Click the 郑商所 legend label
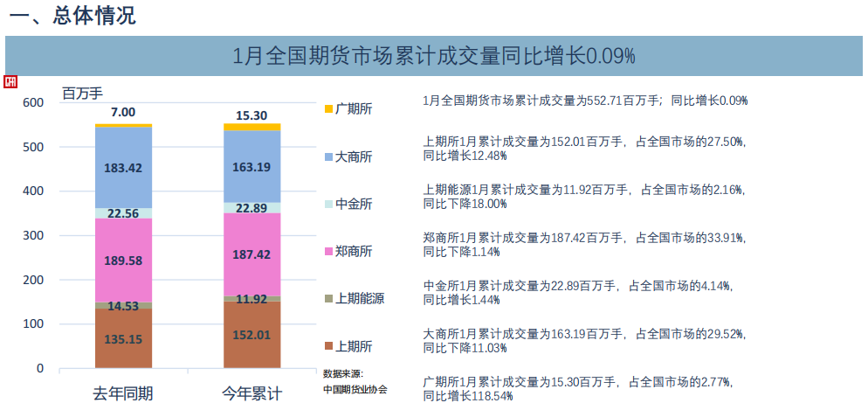The width and height of the screenshot is (868, 410). [354, 252]
